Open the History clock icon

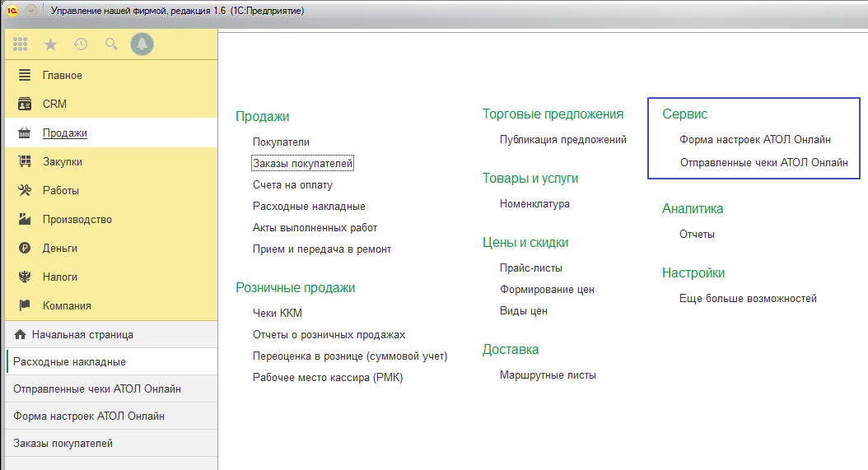point(81,44)
